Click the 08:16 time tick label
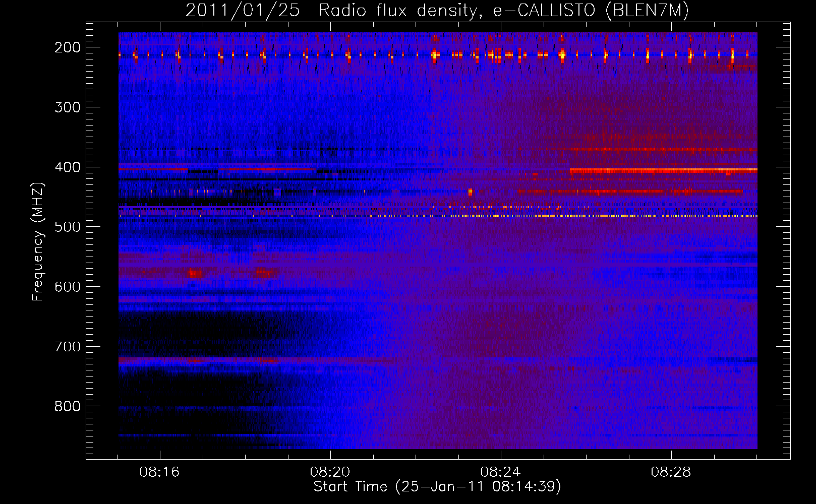This screenshot has height=504, width=816. (160, 472)
